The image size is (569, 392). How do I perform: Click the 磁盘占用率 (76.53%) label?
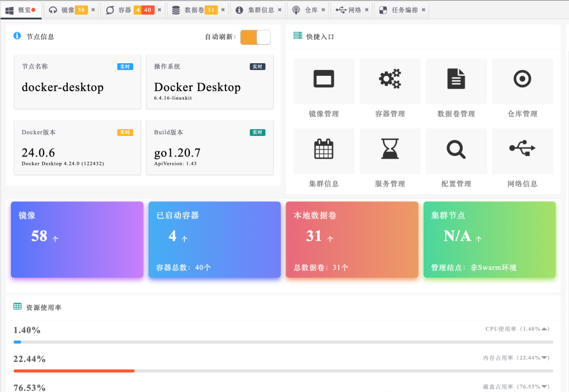point(516,387)
